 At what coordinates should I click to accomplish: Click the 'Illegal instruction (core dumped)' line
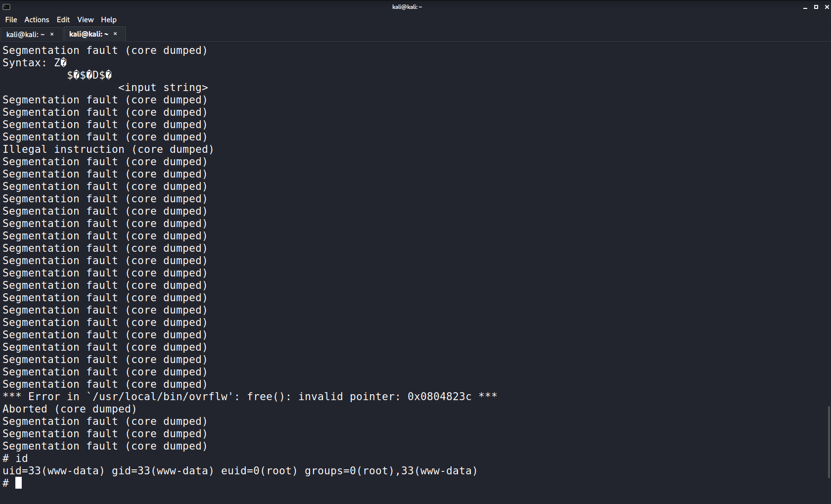point(108,149)
